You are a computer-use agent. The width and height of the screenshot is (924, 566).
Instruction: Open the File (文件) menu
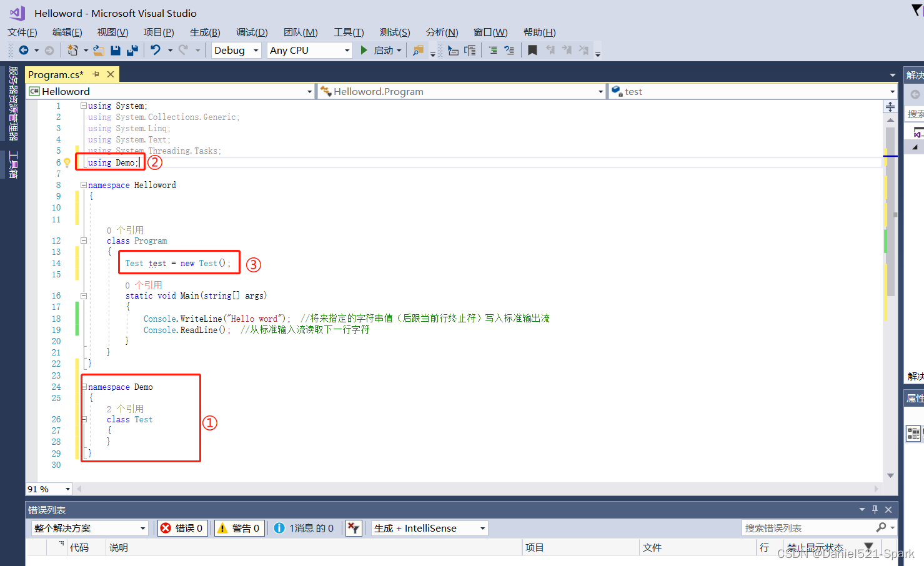pos(22,32)
